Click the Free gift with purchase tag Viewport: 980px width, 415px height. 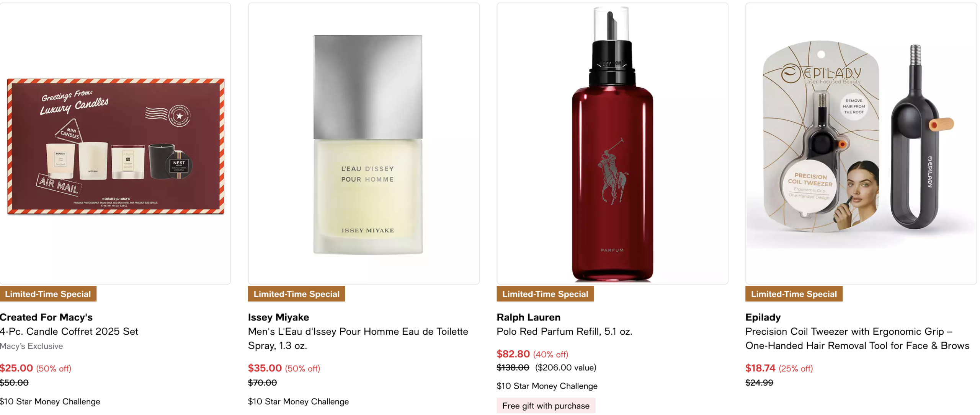pos(546,405)
